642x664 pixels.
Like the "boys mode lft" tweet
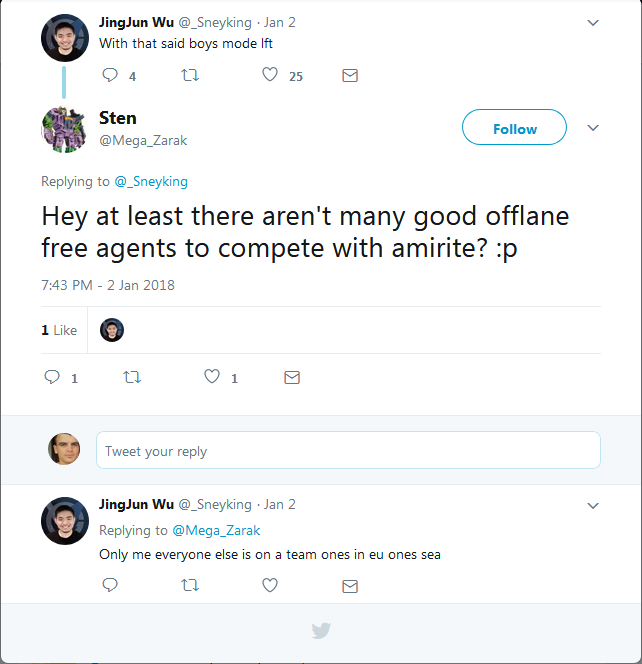click(x=270, y=75)
